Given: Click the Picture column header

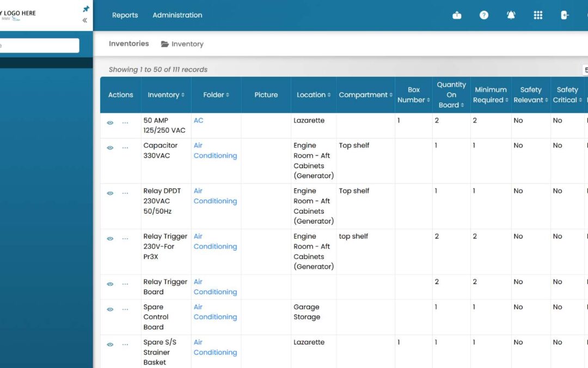Looking at the screenshot, I should tap(266, 95).
